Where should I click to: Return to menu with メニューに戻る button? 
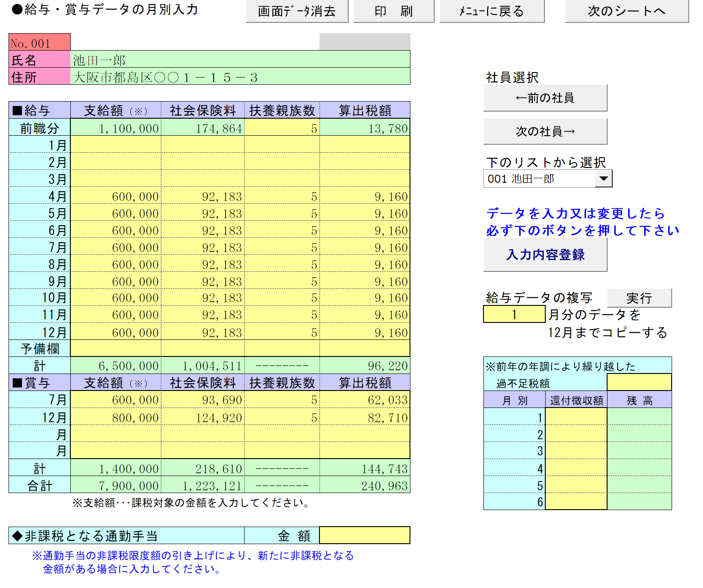tap(492, 11)
